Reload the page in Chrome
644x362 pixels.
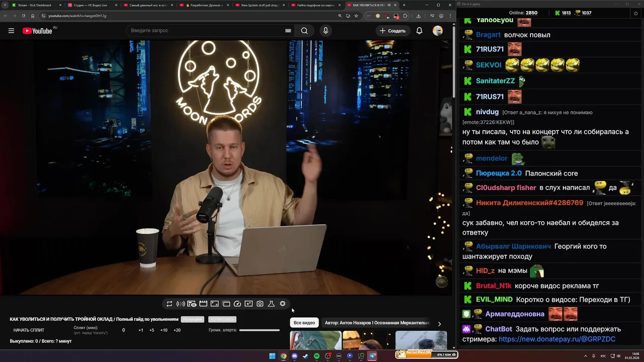[23, 16]
